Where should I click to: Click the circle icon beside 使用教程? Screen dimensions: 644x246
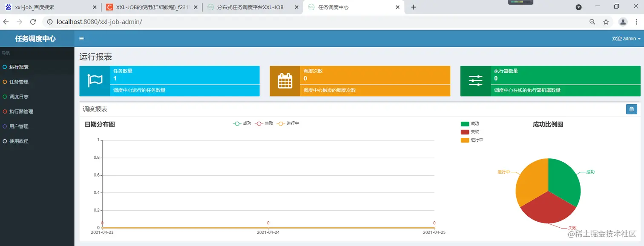tap(5, 141)
